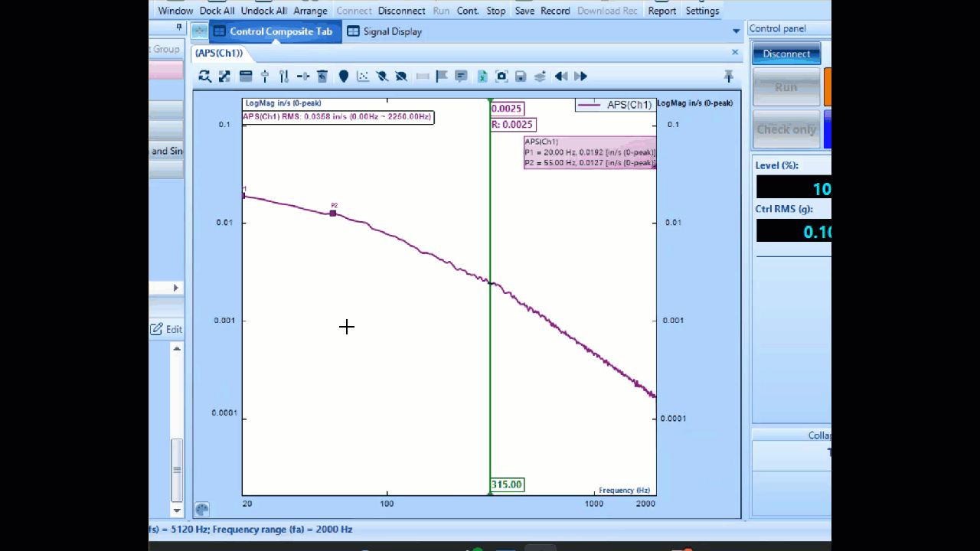Screen dimensions: 980x551
Task: Click the green cursor marker at 315.00 Hz
Action: (x=507, y=484)
